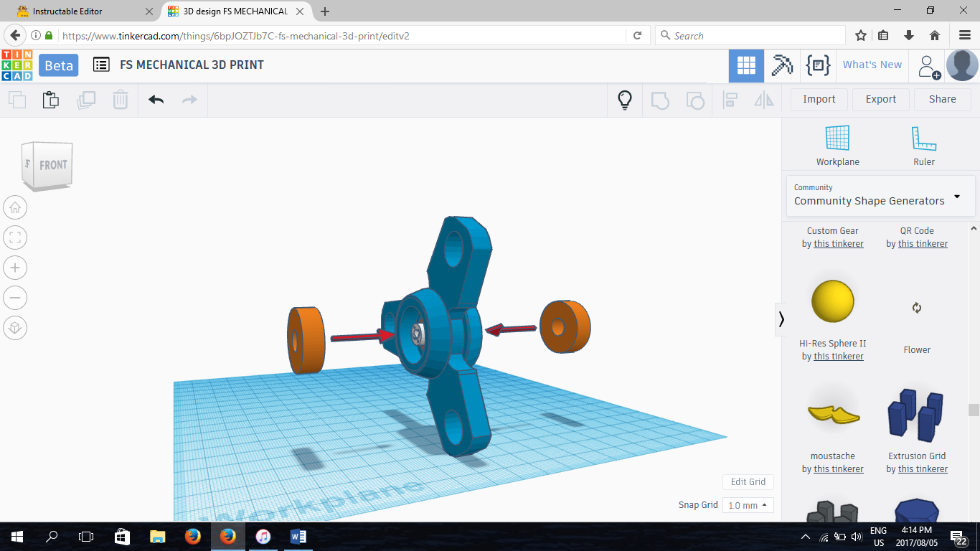Open Word from the taskbar

(x=298, y=536)
